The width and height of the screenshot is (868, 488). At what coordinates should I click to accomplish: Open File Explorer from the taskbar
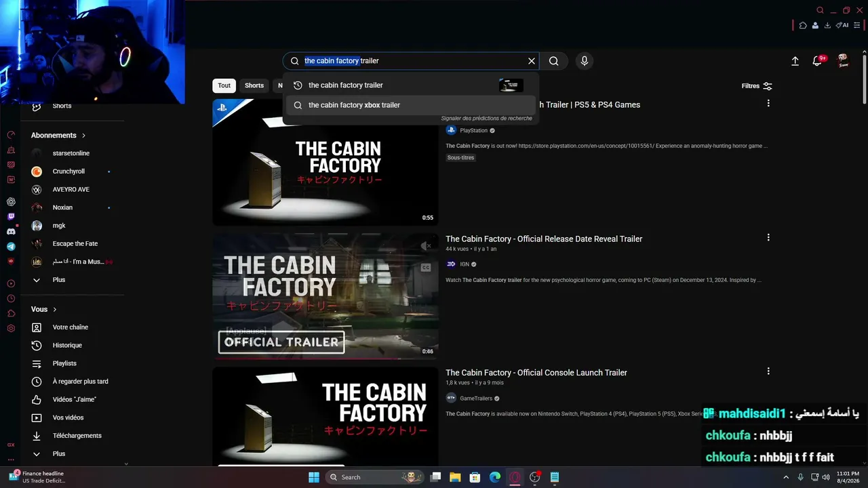[455, 477]
